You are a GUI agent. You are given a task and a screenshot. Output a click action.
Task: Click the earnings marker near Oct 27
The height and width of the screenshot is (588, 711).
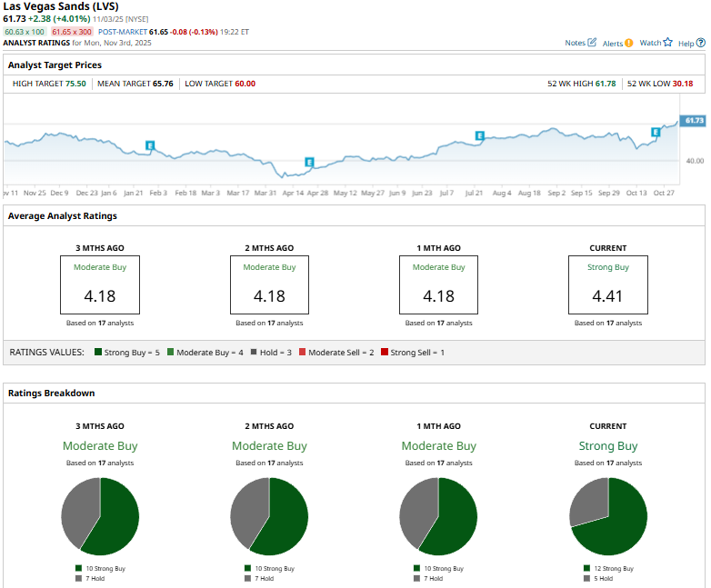coord(656,133)
